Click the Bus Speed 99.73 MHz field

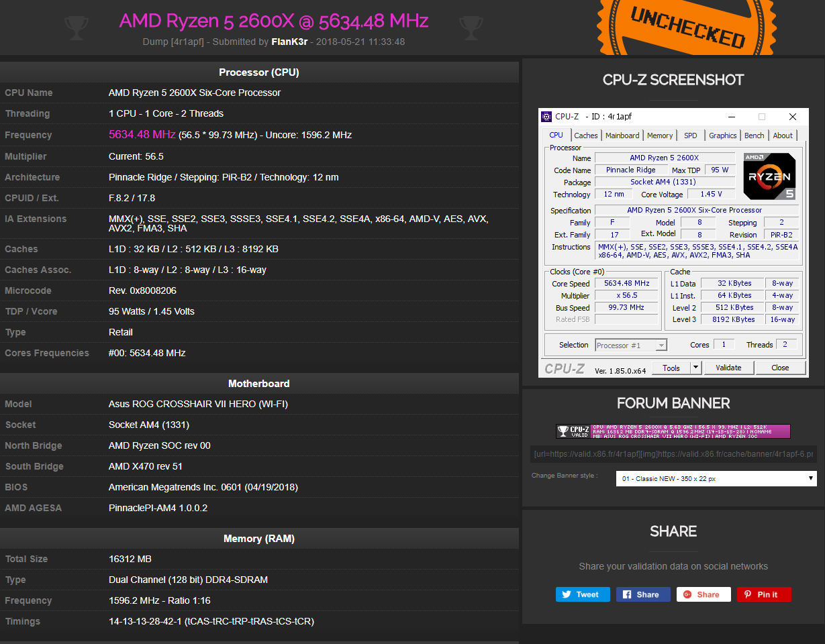(x=627, y=308)
